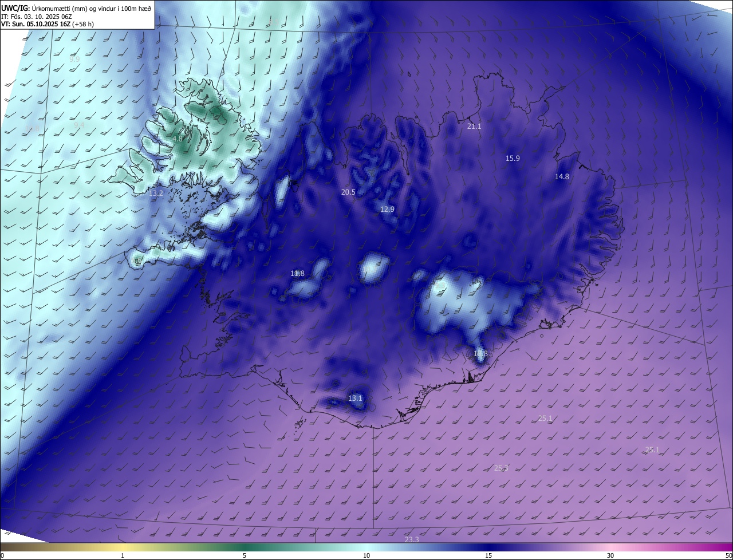Click the 13.2 value on the map
Screen dimensions: 733x560
156,194
